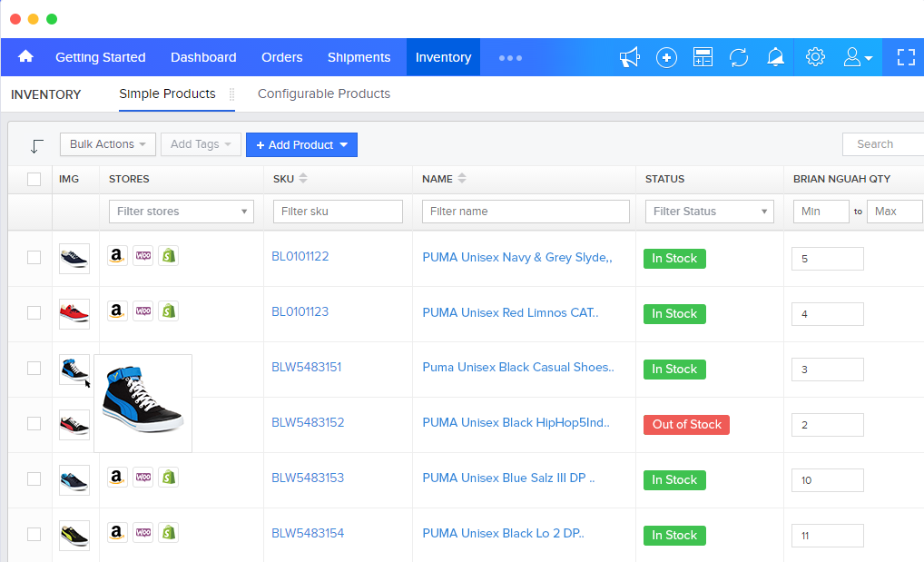Open SKU link BLW5483151
The image size is (924, 562).
[x=307, y=368]
